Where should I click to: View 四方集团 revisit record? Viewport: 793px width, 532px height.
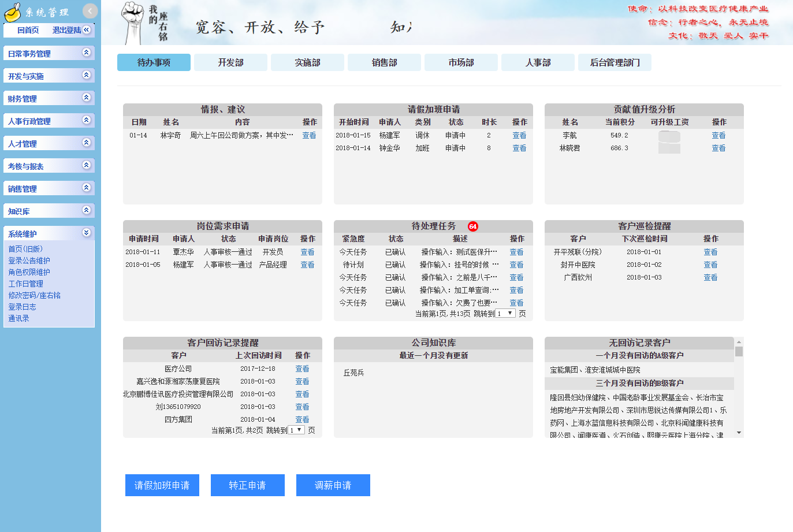coord(302,419)
